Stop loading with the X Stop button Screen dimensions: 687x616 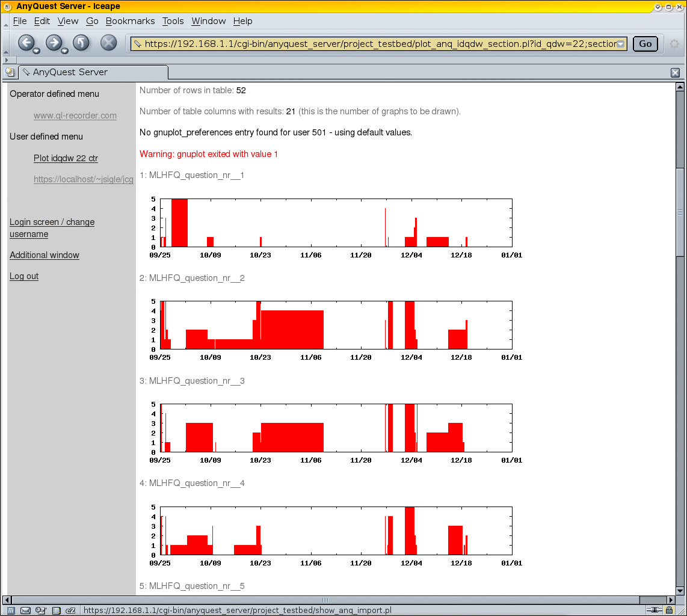[x=109, y=43]
